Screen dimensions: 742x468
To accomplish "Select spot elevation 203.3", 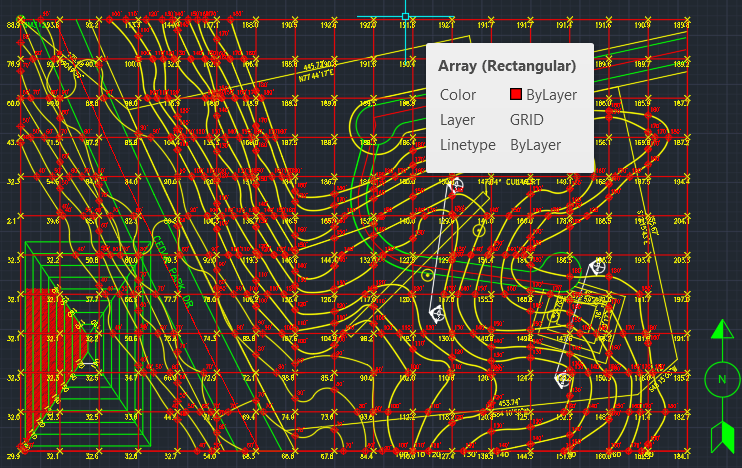I will pyautogui.click(x=681, y=260).
